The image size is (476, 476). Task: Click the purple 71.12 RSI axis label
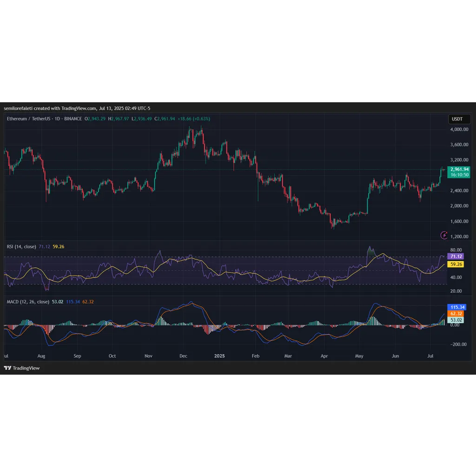point(456,257)
